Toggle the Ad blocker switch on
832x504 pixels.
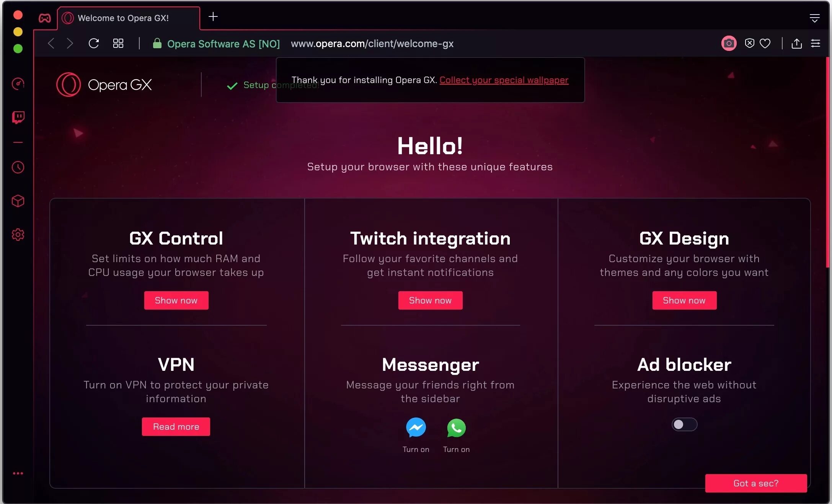click(x=685, y=424)
